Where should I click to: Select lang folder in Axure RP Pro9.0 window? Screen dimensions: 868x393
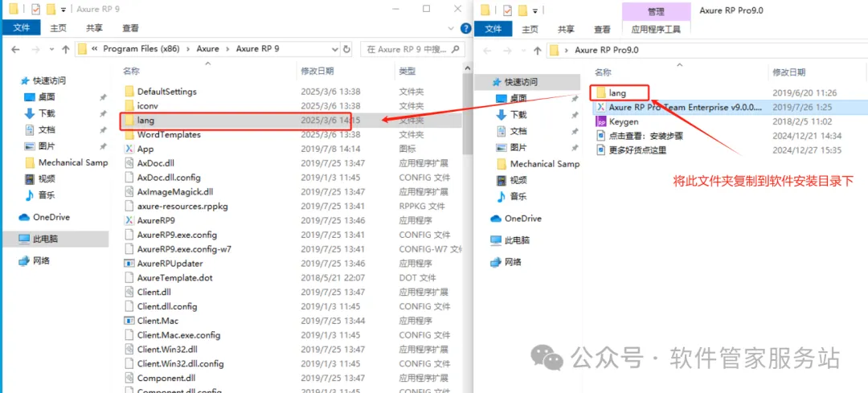coord(617,93)
